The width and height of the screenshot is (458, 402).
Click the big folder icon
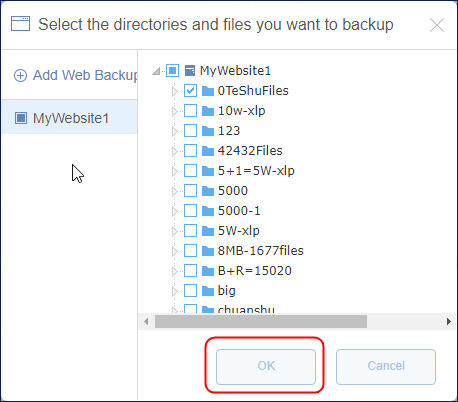[208, 291]
